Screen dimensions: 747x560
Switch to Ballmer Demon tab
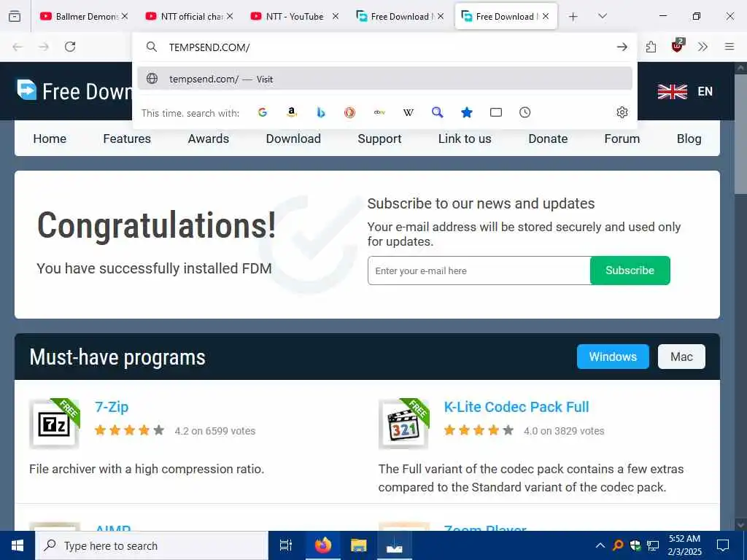click(x=82, y=17)
